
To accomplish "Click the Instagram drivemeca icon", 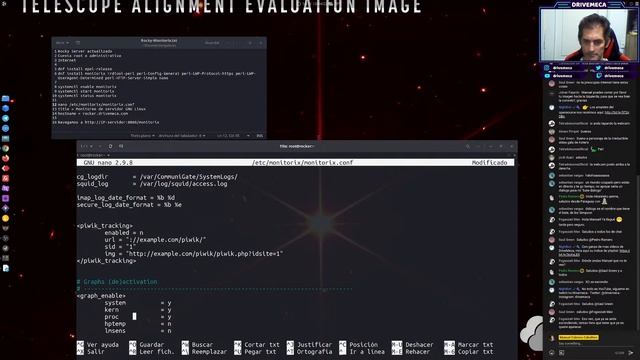I will coord(547,68).
